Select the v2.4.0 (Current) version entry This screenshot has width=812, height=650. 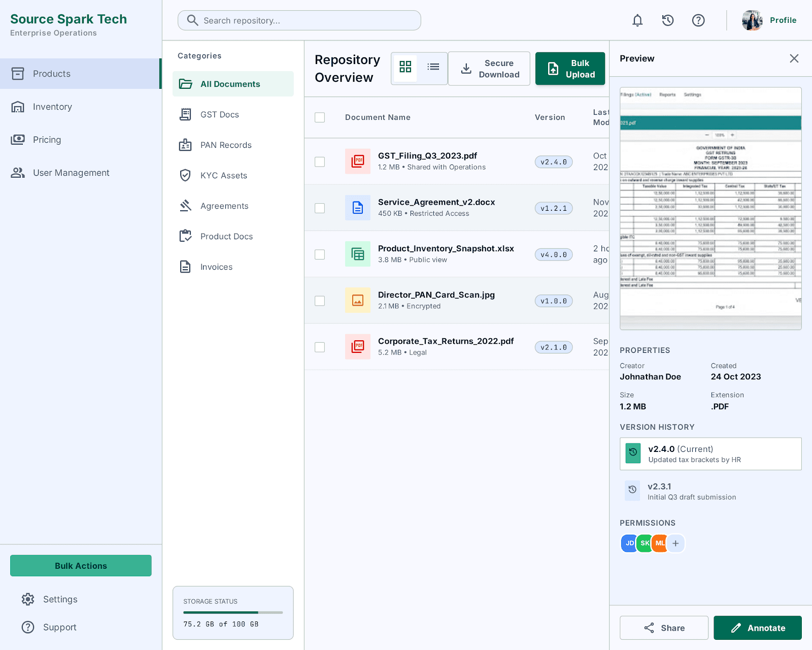point(710,453)
